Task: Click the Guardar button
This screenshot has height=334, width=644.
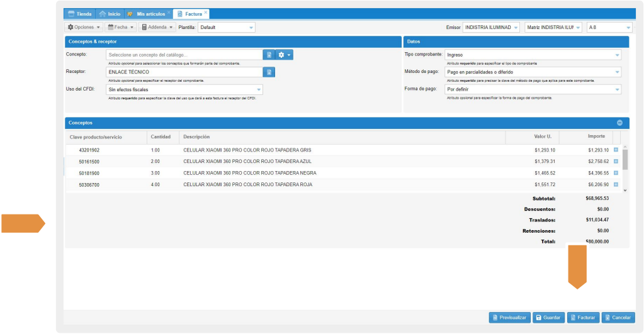Action: [x=548, y=318]
